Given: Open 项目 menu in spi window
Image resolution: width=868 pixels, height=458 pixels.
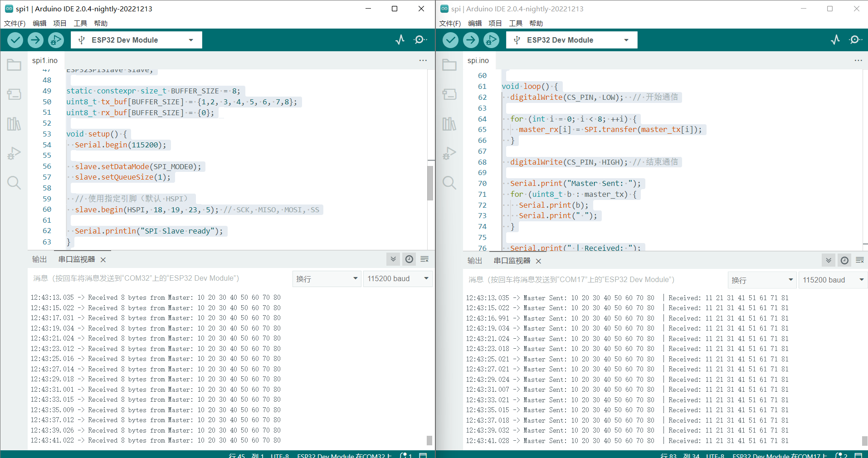Looking at the screenshot, I should (495, 23).
